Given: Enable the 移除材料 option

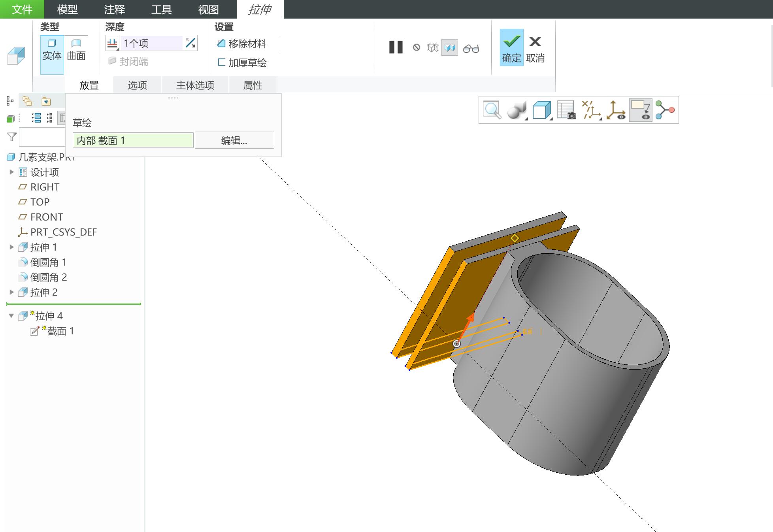Looking at the screenshot, I should click(242, 43).
